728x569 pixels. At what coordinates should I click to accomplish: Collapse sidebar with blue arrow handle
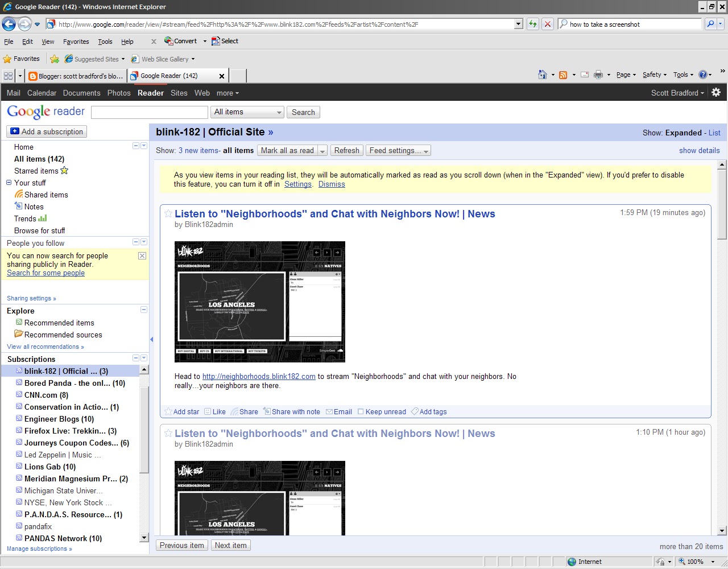pos(151,340)
